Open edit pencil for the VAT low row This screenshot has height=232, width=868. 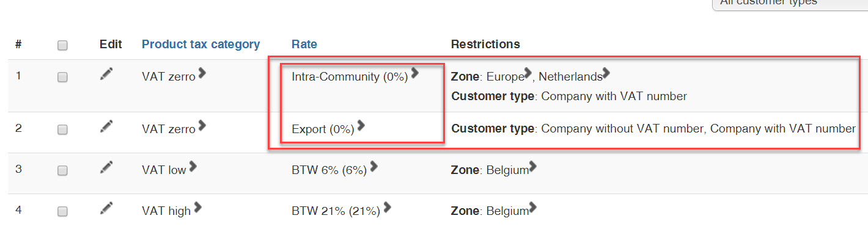coord(106,167)
